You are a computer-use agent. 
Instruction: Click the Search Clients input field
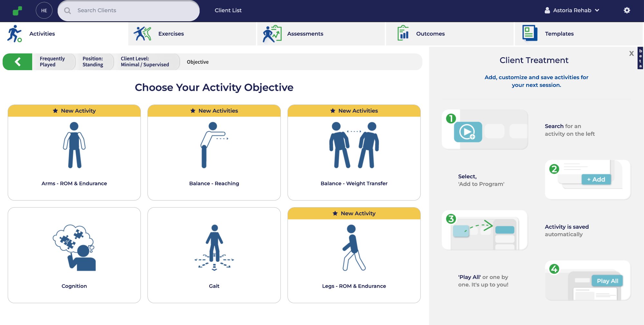[128, 10]
